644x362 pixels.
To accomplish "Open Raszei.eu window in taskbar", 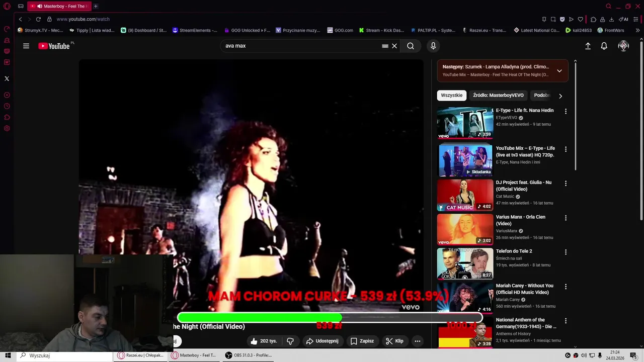I will pyautogui.click(x=141, y=355).
